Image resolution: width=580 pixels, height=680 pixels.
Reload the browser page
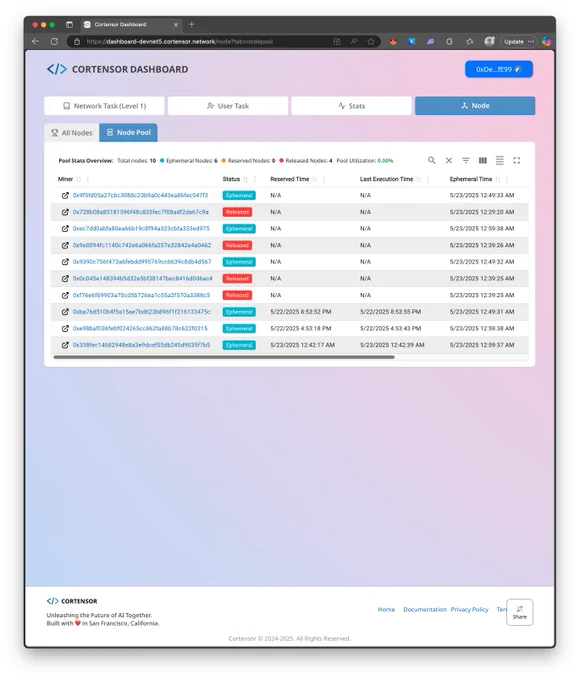click(54, 42)
